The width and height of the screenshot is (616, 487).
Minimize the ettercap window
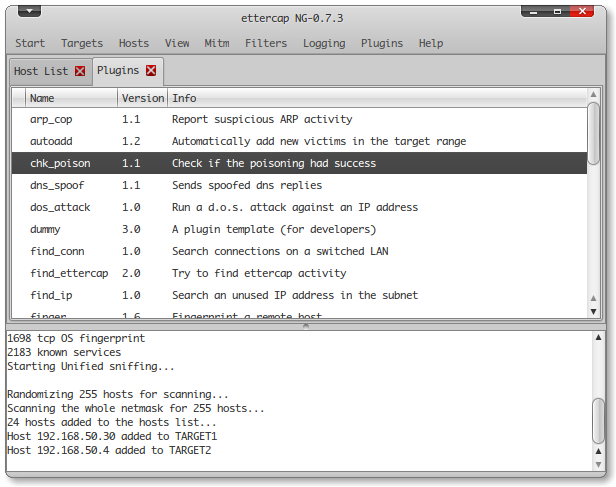(533, 11)
